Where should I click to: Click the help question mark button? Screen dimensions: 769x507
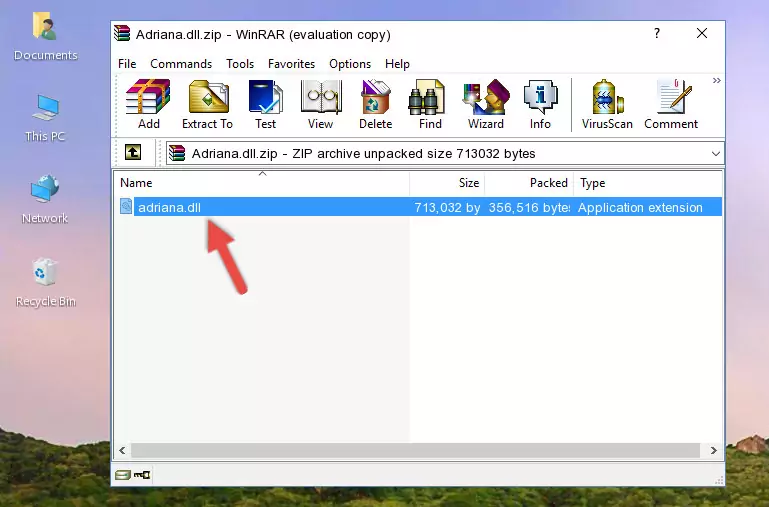(x=657, y=33)
